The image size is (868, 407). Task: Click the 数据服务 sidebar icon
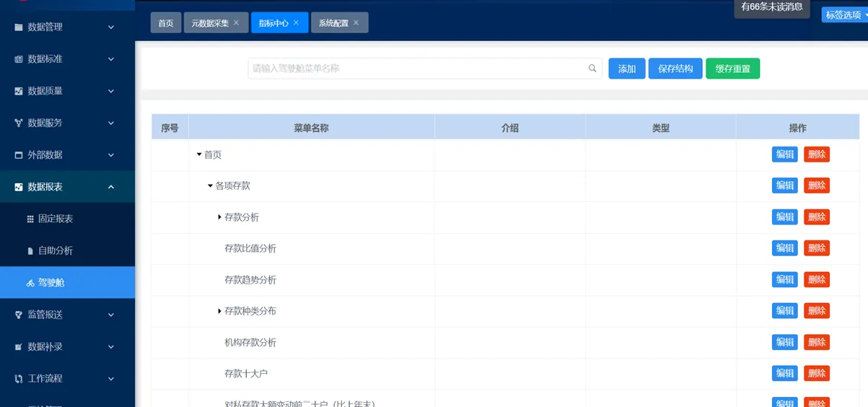[x=19, y=123]
